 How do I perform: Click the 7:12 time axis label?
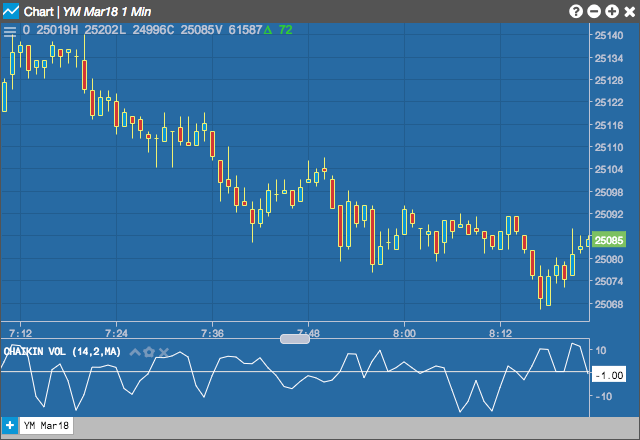pyautogui.click(x=20, y=333)
